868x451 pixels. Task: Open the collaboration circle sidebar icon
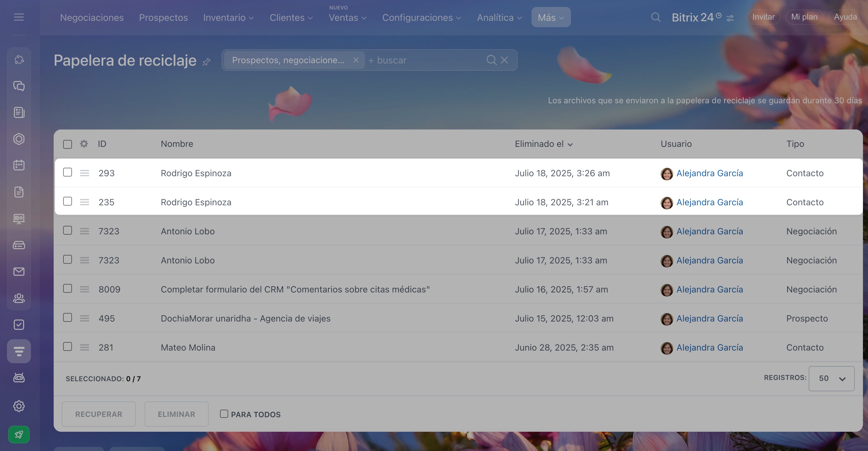(x=19, y=60)
